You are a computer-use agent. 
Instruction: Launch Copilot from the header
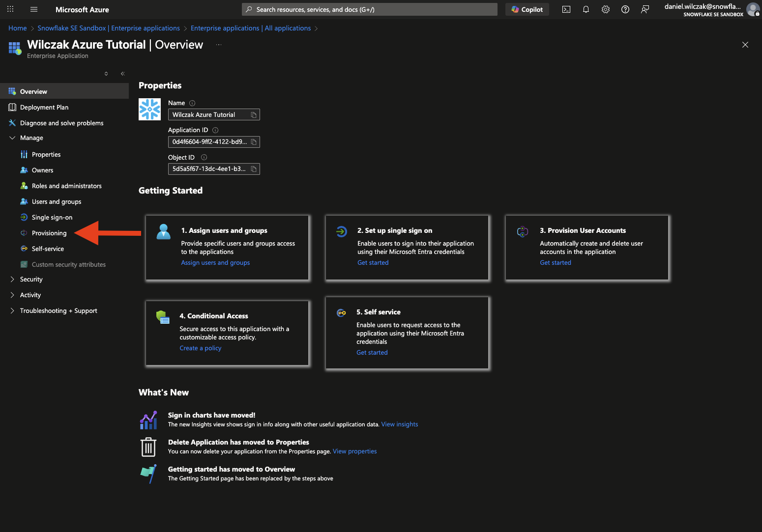click(x=527, y=9)
